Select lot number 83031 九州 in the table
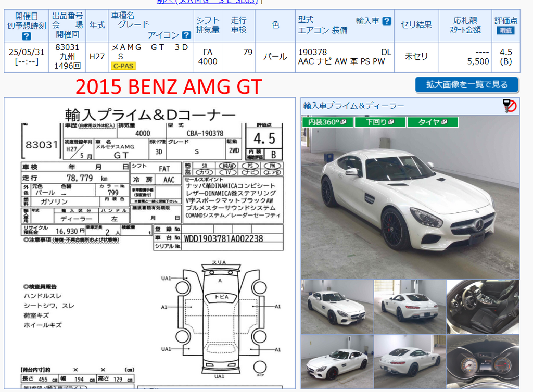 click(x=67, y=57)
